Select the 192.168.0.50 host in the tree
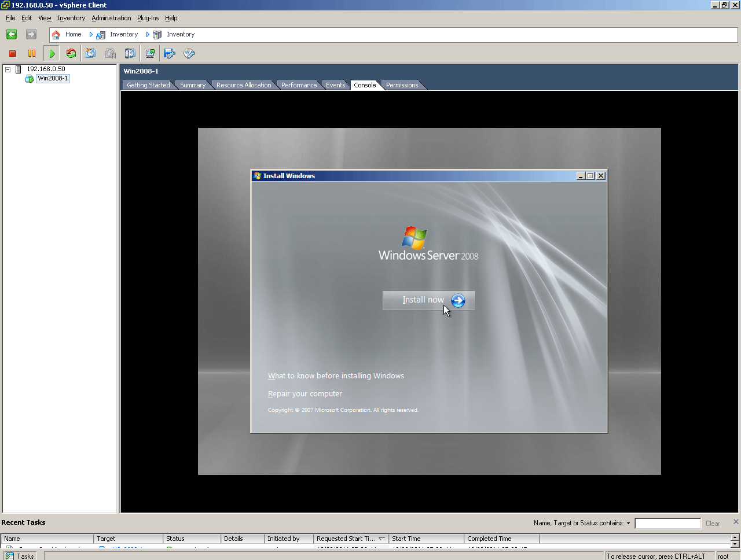This screenshot has width=741, height=560. pyautogui.click(x=46, y=69)
